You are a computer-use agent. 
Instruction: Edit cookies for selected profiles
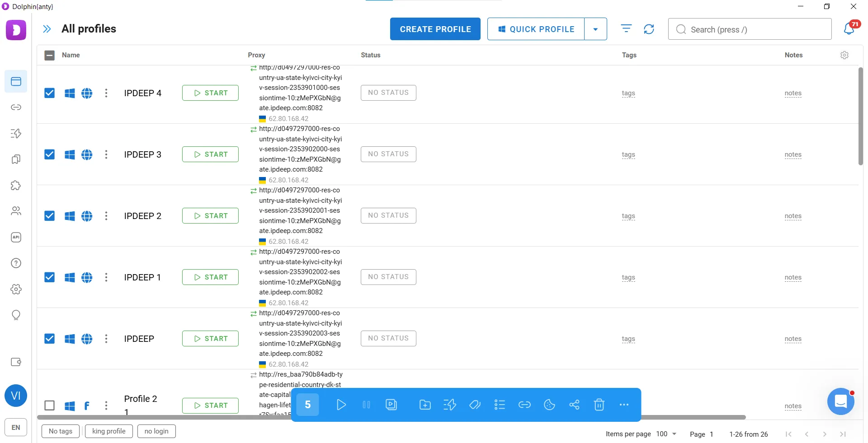pyautogui.click(x=549, y=405)
